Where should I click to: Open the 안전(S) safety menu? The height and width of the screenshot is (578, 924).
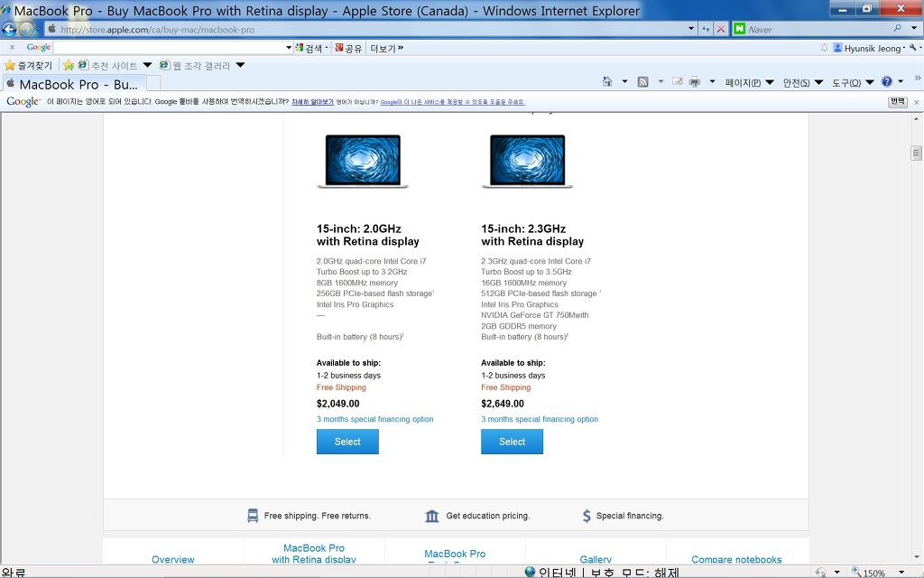click(x=802, y=82)
